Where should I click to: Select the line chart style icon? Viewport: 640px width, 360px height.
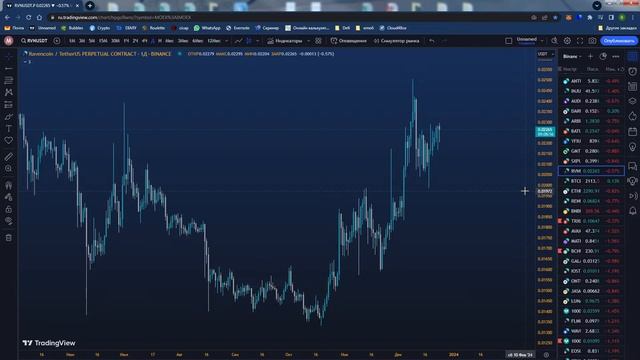point(238,41)
